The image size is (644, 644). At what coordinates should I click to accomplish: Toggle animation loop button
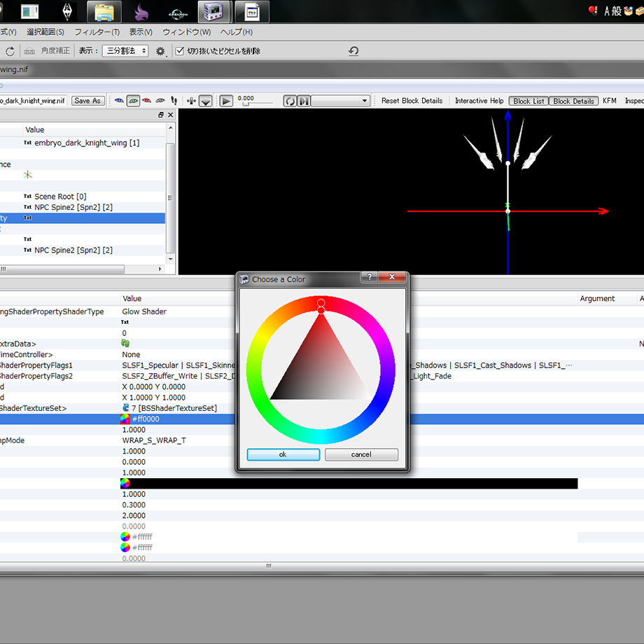[x=290, y=101]
